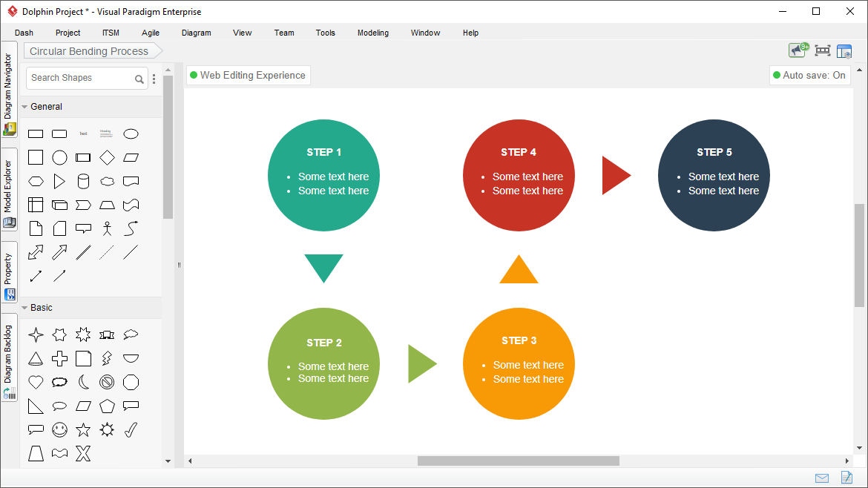
Task: Open the Tools menu
Action: click(325, 33)
